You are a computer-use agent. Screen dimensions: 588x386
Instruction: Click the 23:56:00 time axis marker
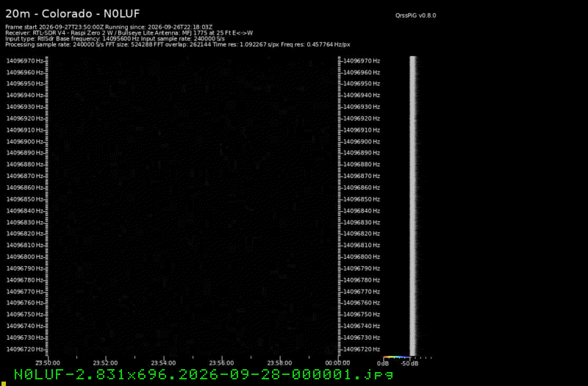pyautogui.click(x=222, y=363)
